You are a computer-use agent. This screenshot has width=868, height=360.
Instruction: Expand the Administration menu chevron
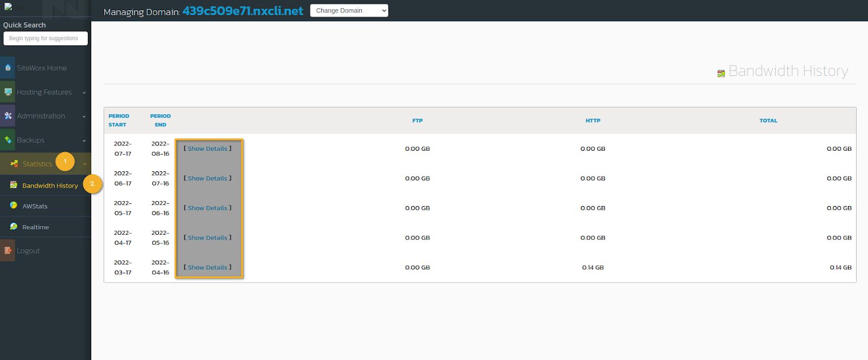[x=84, y=117]
